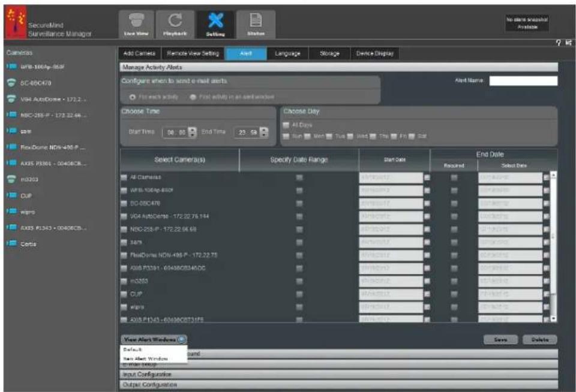The image size is (576, 392).
Task: Open start date calendar for sam row
Action: pyautogui.click(x=427, y=242)
